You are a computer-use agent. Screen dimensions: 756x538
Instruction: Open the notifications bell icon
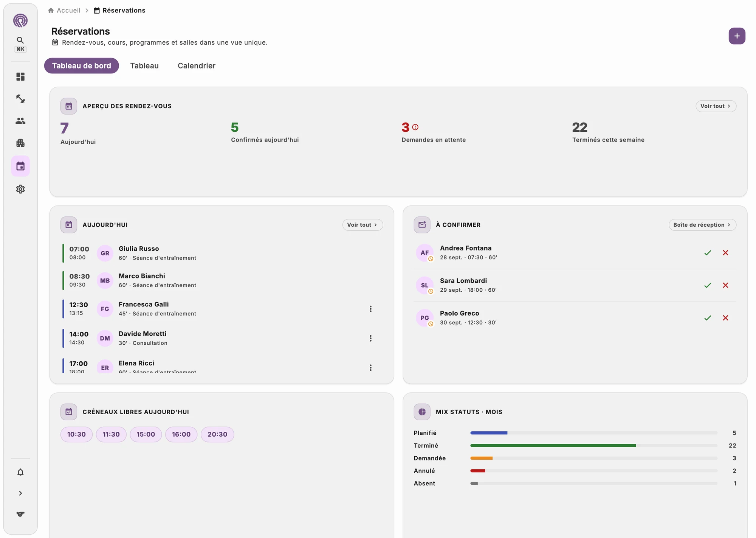[x=20, y=472]
